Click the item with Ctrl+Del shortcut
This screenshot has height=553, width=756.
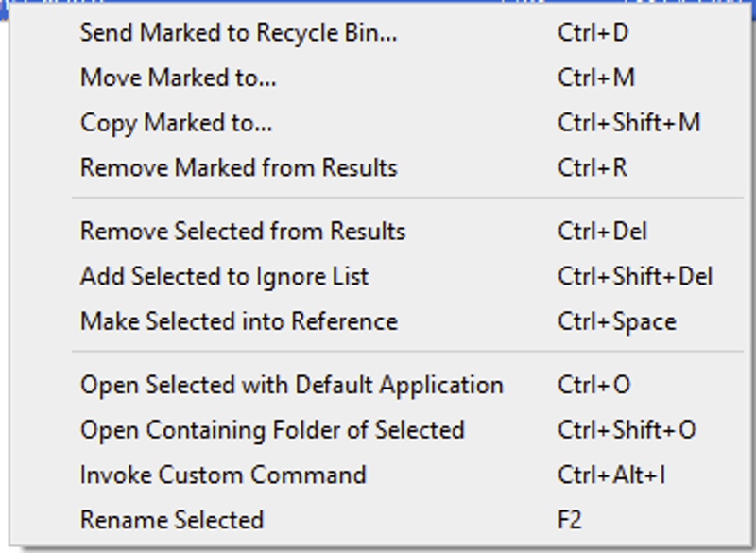pyautogui.click(x=379, y=232)
